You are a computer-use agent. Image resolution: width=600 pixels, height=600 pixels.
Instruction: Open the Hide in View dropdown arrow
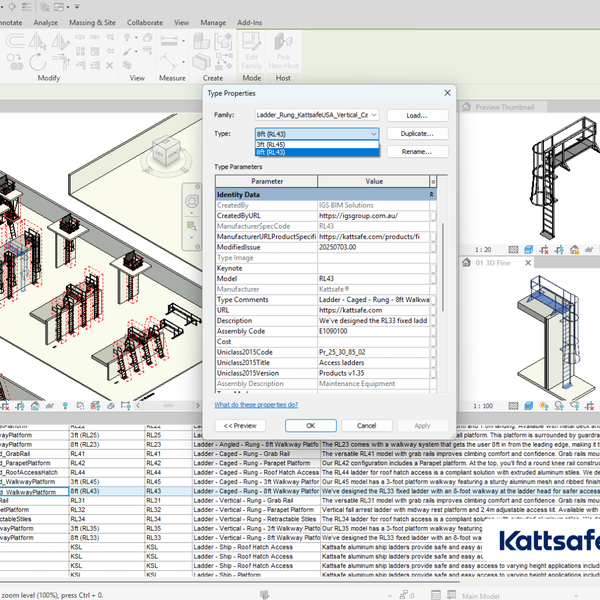[136, 38]
